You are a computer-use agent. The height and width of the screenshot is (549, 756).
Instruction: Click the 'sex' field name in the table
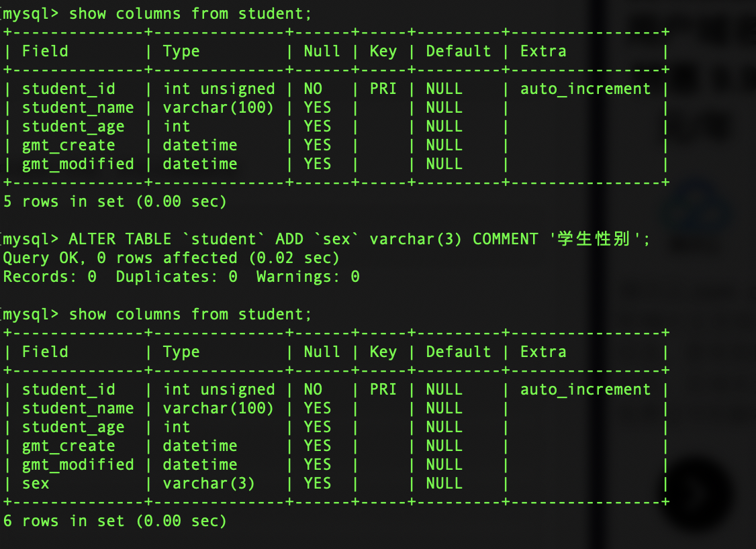click(x=36, y=483)
